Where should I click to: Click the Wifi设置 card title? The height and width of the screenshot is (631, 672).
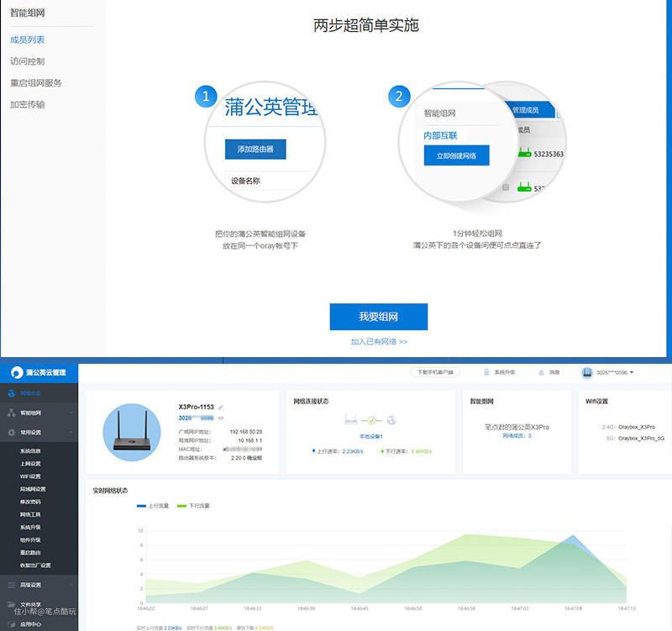(x=596, y=402)
